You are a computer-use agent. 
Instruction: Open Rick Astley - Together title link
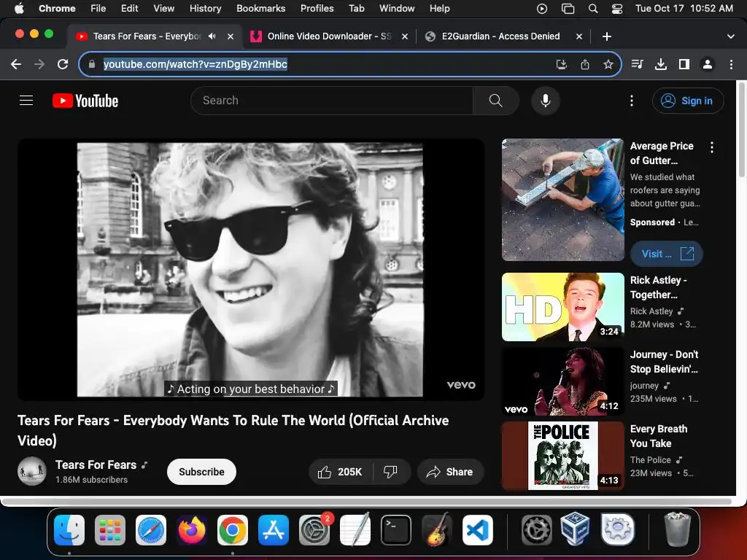(659, 287)
